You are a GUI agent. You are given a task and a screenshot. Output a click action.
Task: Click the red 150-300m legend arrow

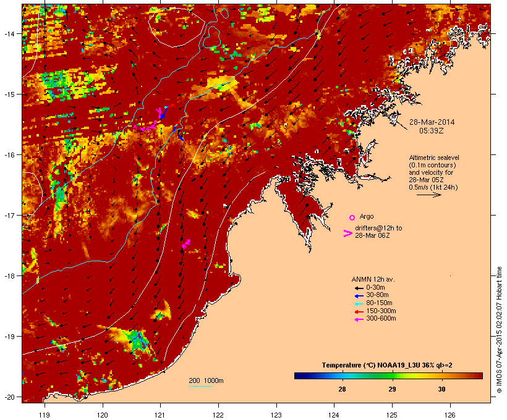point(359,311)
